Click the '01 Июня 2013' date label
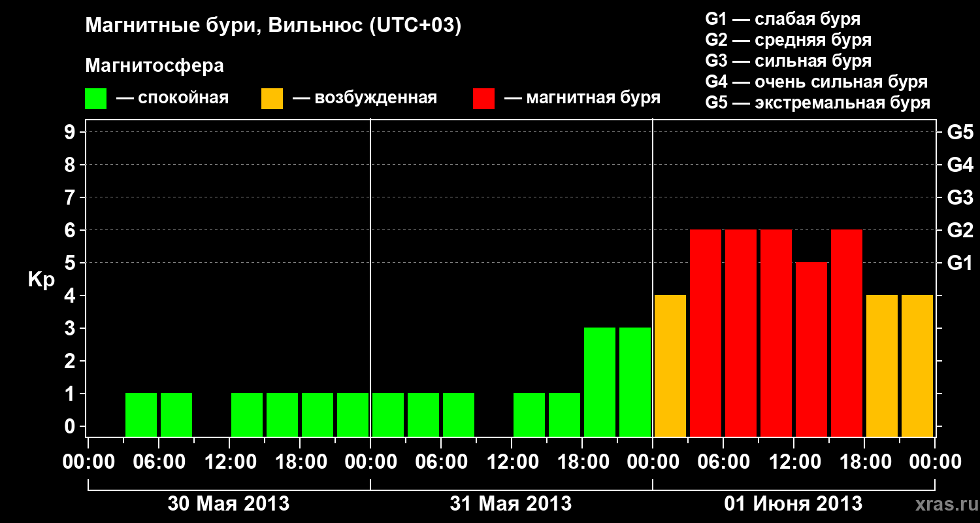The height and width of the screenshot is (523, 980). pyautogui.click(x=793, y=504)
